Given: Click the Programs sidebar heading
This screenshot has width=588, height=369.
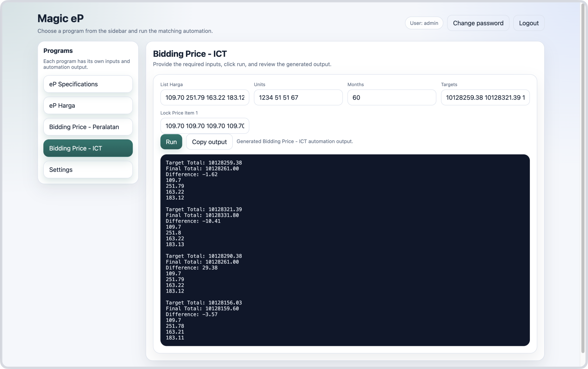Looking at the screenshot, I should (x=58, y=51).
